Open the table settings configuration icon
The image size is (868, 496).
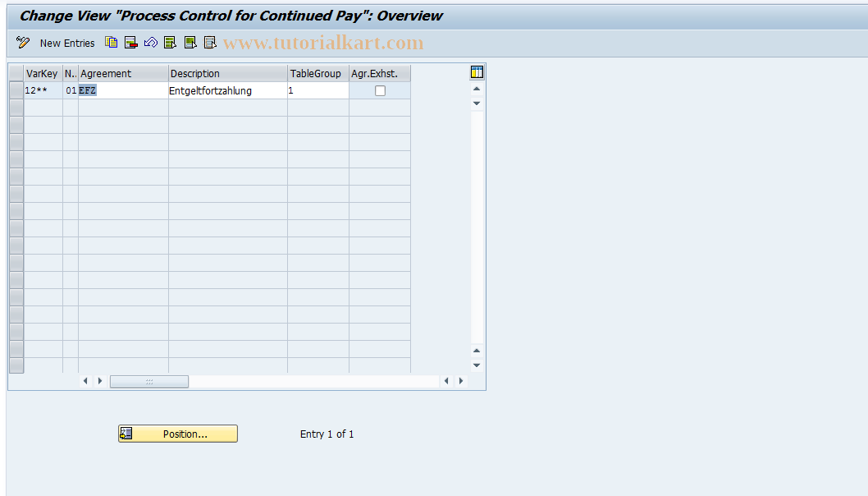coord(477,72)
